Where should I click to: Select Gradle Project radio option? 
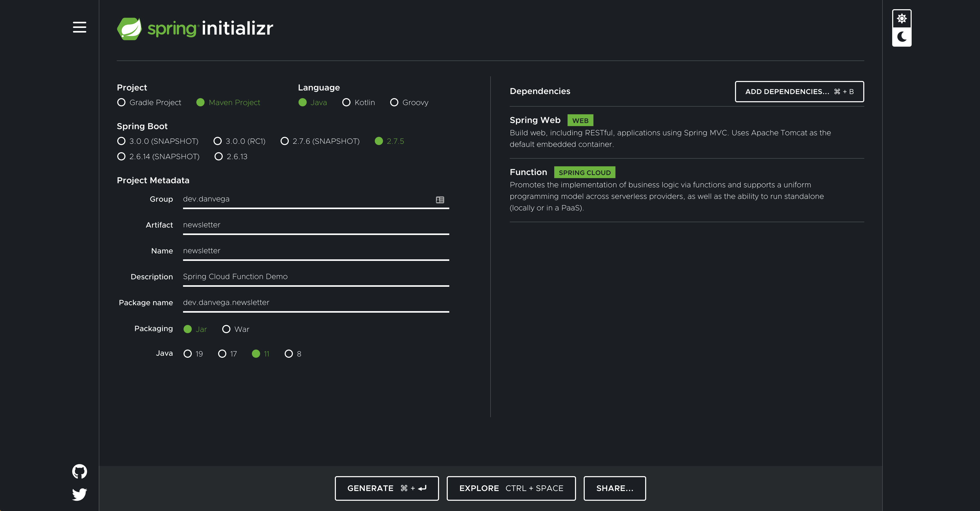pos(121,103)
